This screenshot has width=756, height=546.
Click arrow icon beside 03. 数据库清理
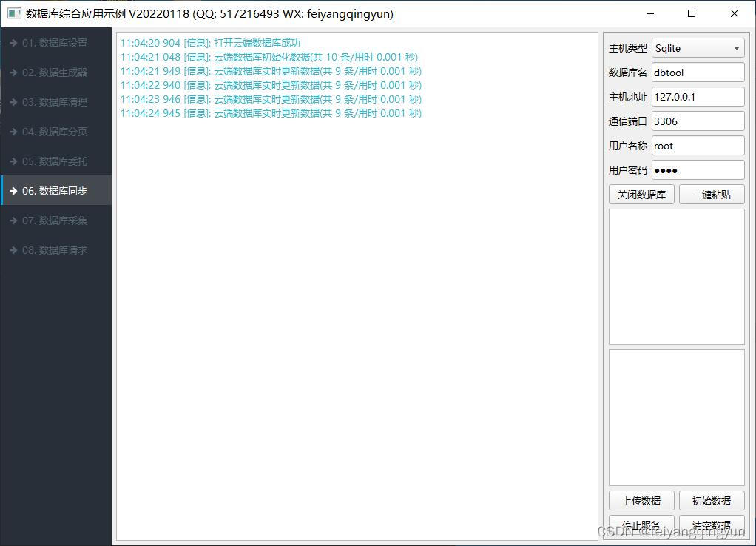pyautogui.click(x=13, y=102)
